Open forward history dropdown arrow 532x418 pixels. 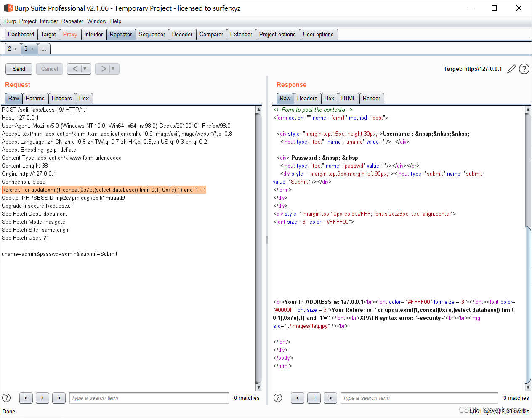(x=113, y=69)
